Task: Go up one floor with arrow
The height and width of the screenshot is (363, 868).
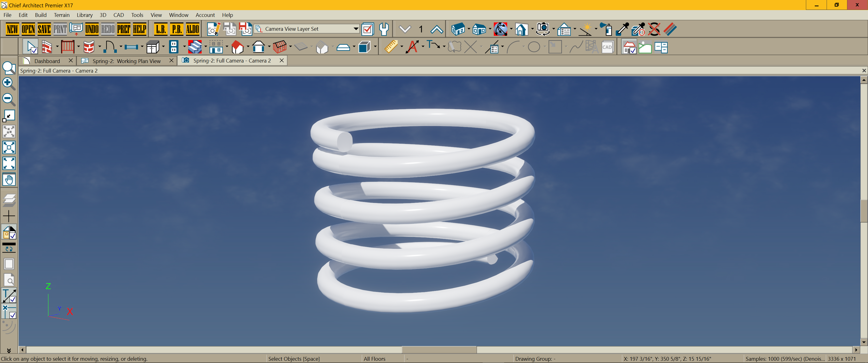Action: (437, 29)
